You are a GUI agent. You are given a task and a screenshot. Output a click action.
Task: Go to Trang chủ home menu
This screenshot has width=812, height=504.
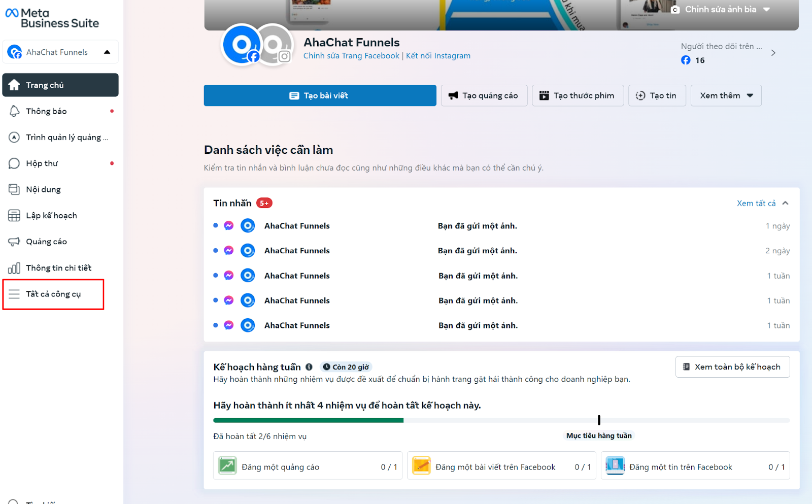coord(60,85)
